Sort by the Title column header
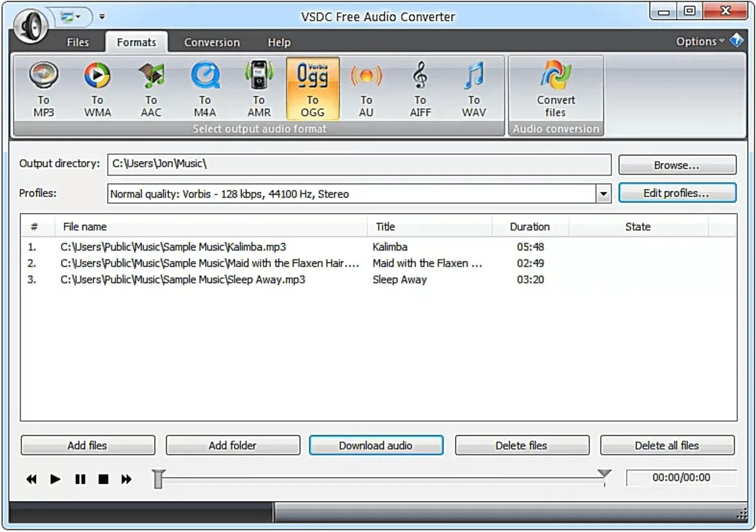Viewport: 756px width, 532px height. click(430, 227)
